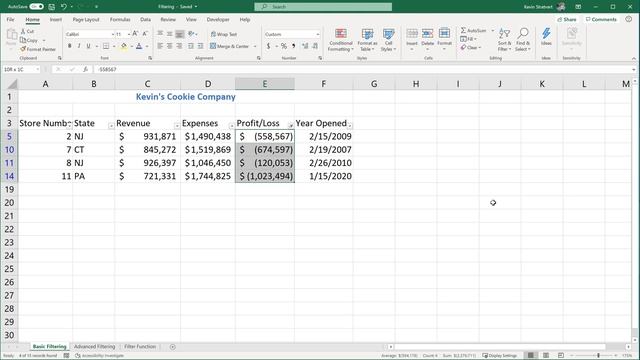Apply percent style format
The image size is (640, 360).
tap(284, 46)
